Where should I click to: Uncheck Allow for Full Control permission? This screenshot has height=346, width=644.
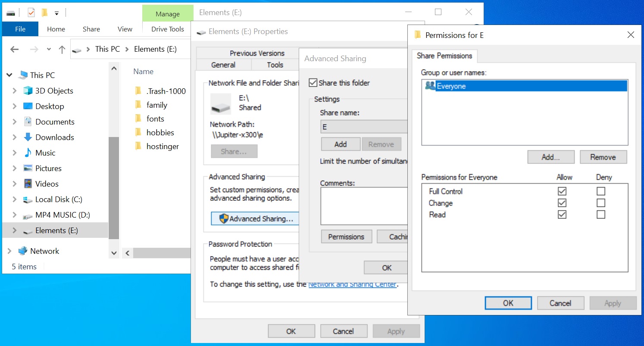click(562, 191)
